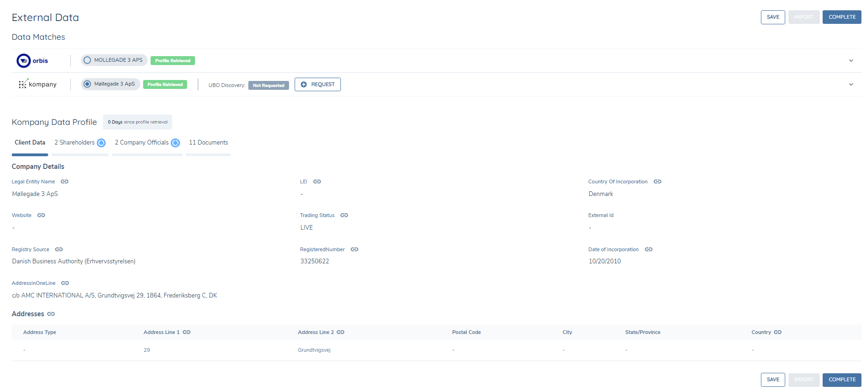Click link icon beside RegisteredNumber

tap(354, 249)
